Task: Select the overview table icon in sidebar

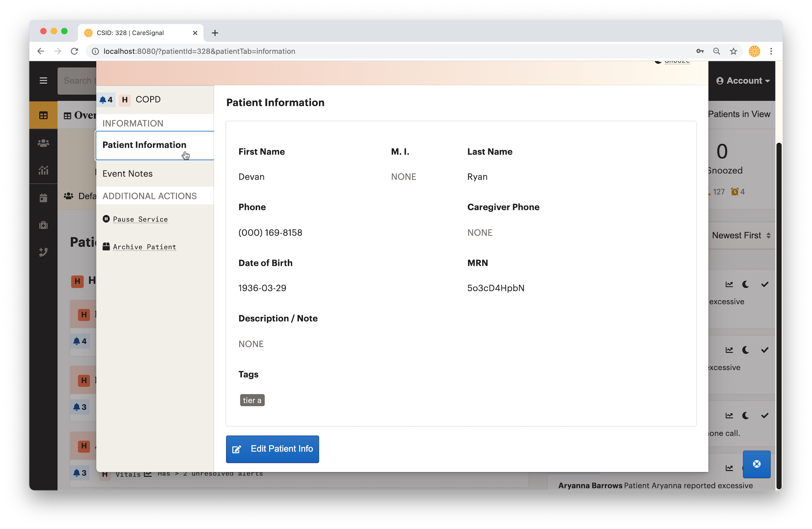Action: click(43, 116)
